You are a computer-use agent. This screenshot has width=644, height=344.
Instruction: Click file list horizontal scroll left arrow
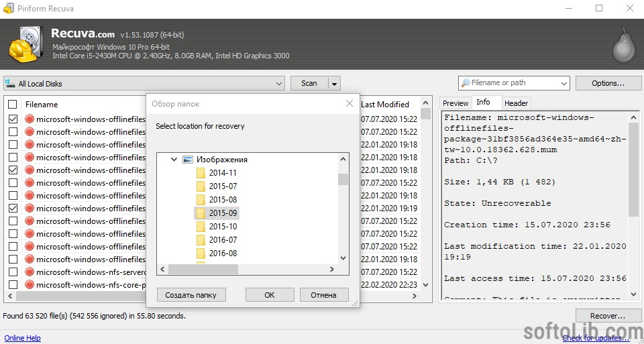point(10,296)
